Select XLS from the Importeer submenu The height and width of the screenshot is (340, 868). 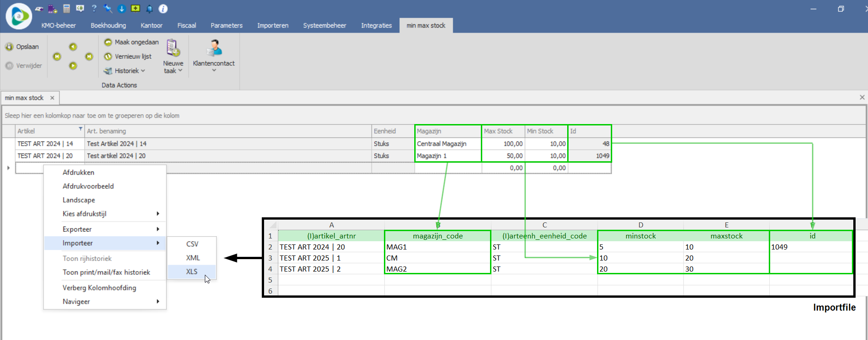click(192, 272)
